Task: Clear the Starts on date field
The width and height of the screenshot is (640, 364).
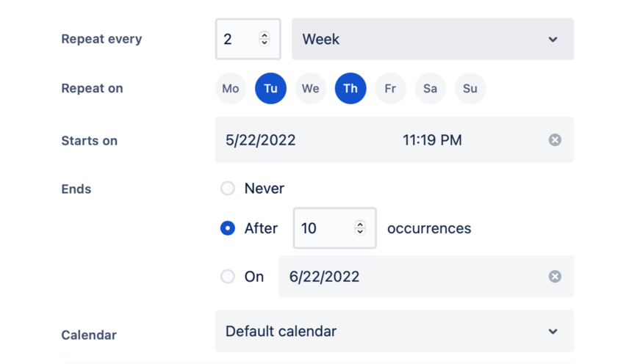Action: point(555,140)
